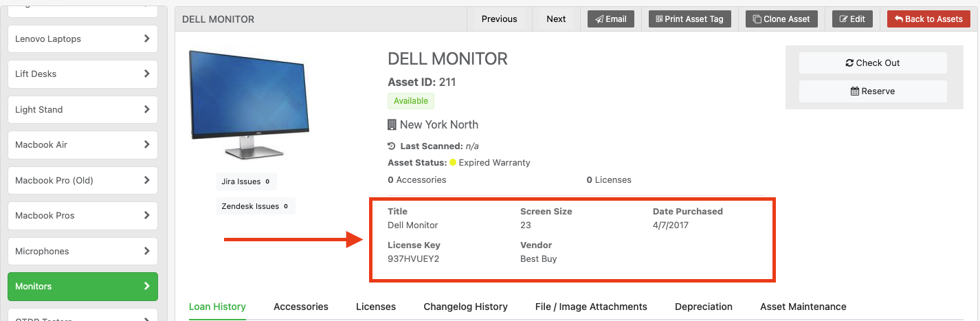Screen dimensions: 980x321
Task: Expand Lenovo Laptops chevron arrow
Action: [146, 39]
